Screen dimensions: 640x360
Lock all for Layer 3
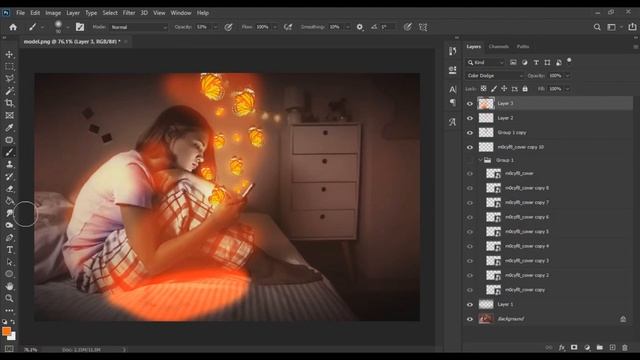pyautogui.click(x=525, y=89)
